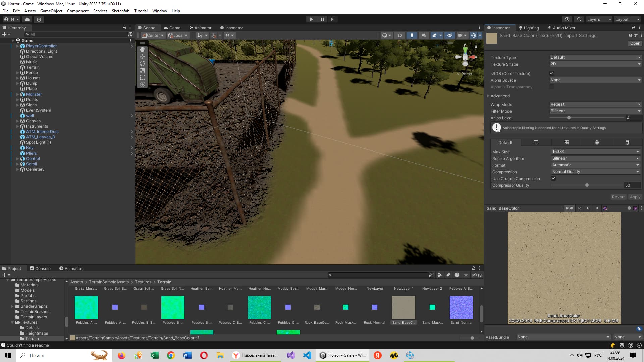
Task: Switch to the Console tab
Action: [x=43, y=268]
